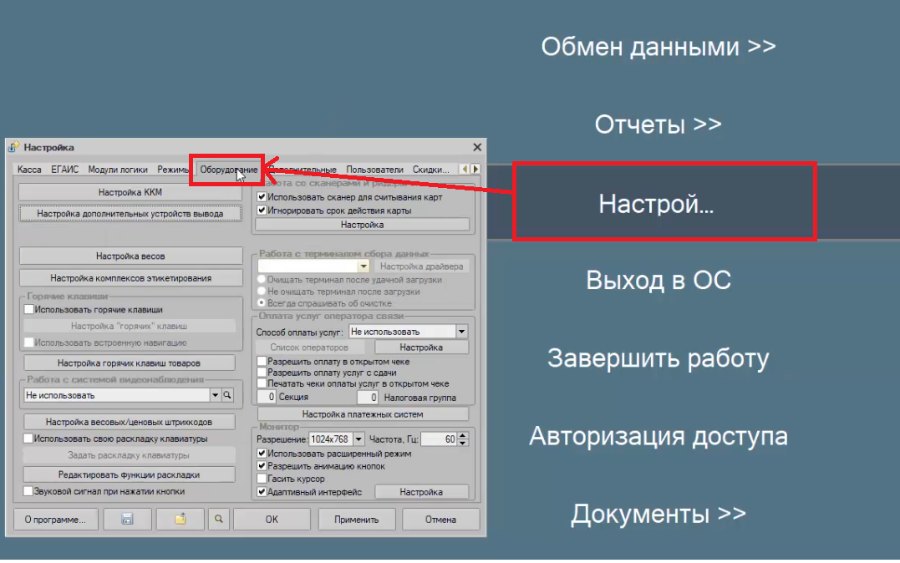Close the Настройка dialog with X
The width and height of the screenshot is (900, 563).
point(477,147)
